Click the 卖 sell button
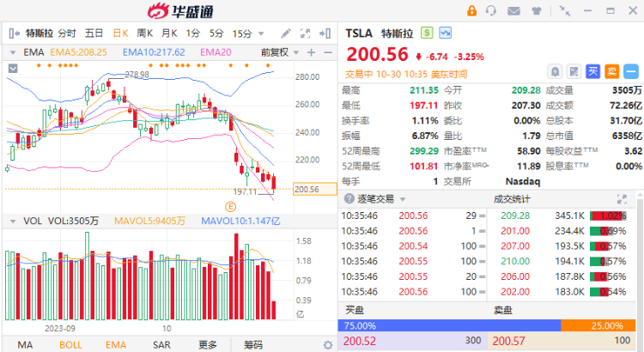The image size is (644, 352). pyautogui.click(x=612, y=72)
